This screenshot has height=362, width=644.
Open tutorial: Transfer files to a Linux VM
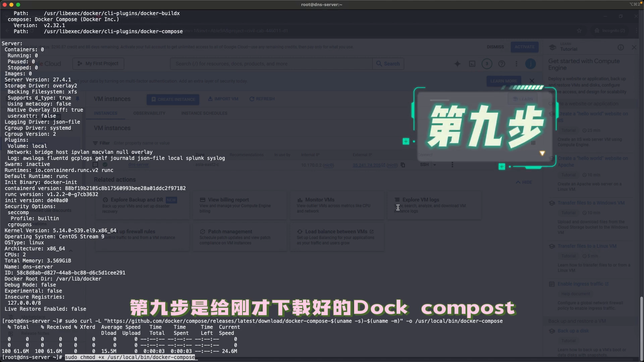coord(587,246)
